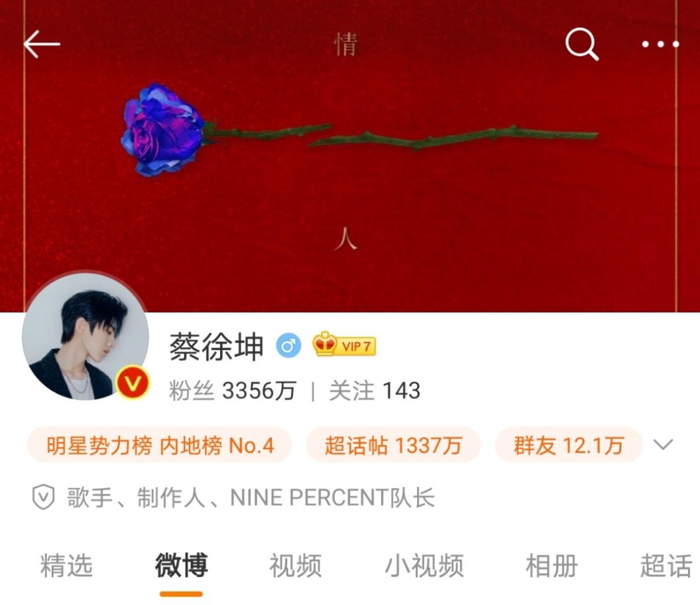
Task: Switch to the 相册 tab
Action: point(552,565)
